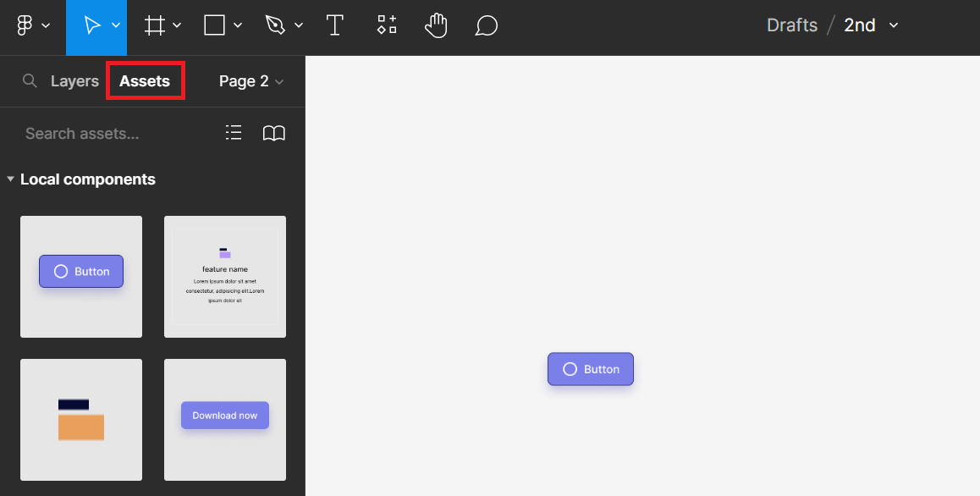Expand the Page 2 dropdown
This screenshot has width=980, height=496.
coord(251,81)
